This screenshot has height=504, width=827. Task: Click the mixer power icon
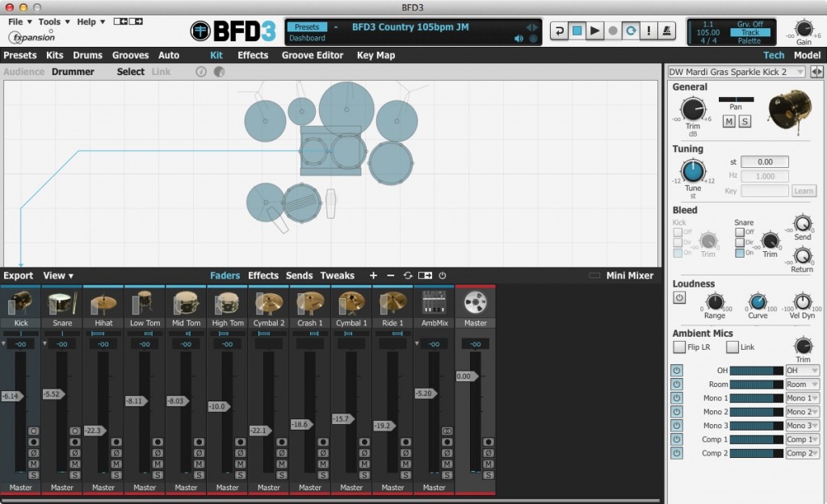(x=443, y=275)
